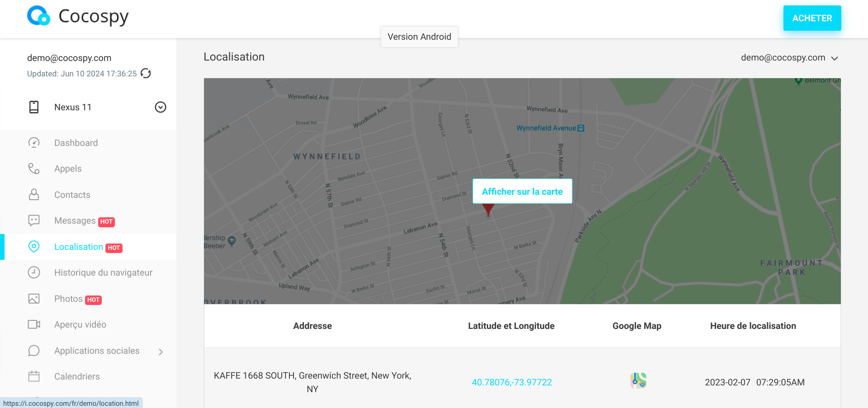Screen dimensions: 868x408
Task: Expand the Nexus 11 device dropdown
Action: click(x=161, y=107)
